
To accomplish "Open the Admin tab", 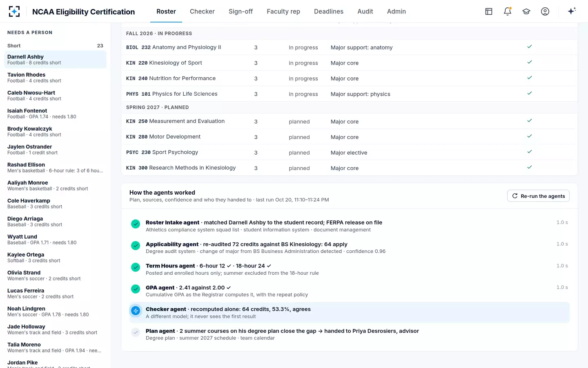I will [396, 11].
